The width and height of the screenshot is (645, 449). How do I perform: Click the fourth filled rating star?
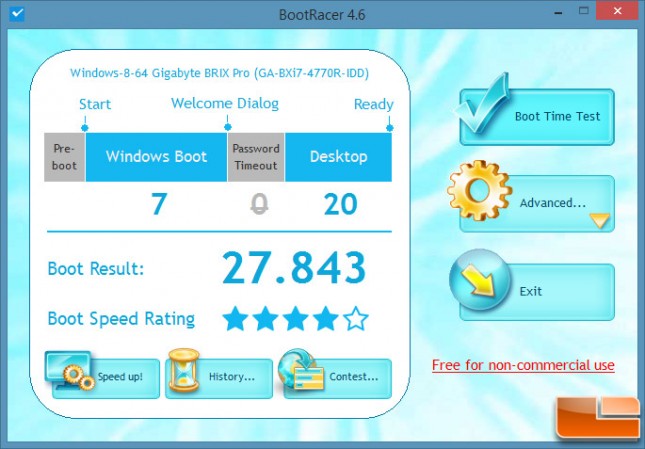tap(325, 318)
